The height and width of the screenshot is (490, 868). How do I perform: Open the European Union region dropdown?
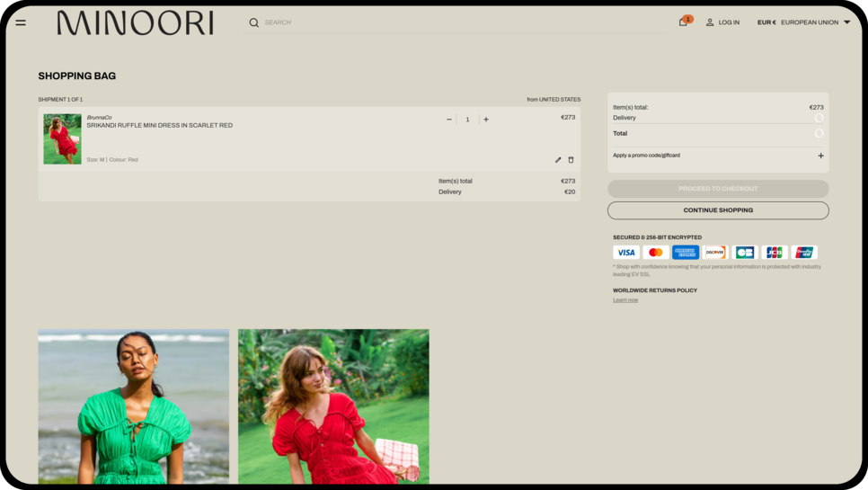(x=814, y=22)
